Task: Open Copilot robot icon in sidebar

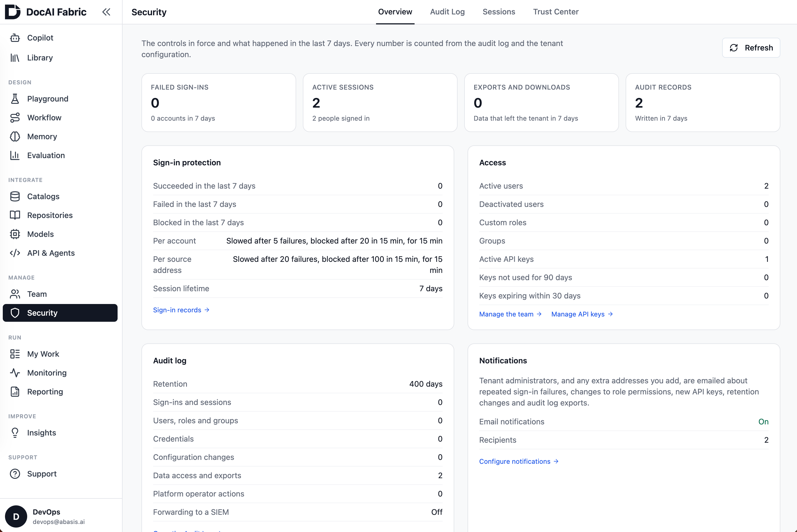Action: click(x=15, y=38)
